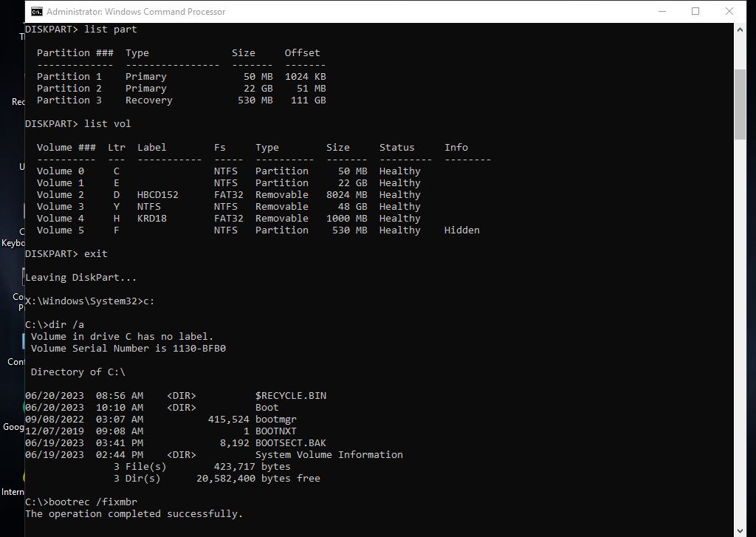Click the 'Hidden' info for Volume 5
The image size is (756, 537).
pos(461,230)
